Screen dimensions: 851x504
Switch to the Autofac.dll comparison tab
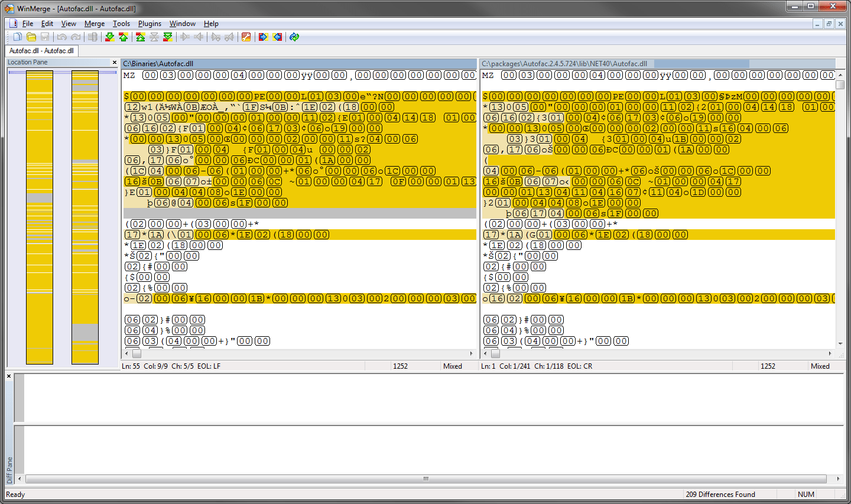[x=41, y=51]
